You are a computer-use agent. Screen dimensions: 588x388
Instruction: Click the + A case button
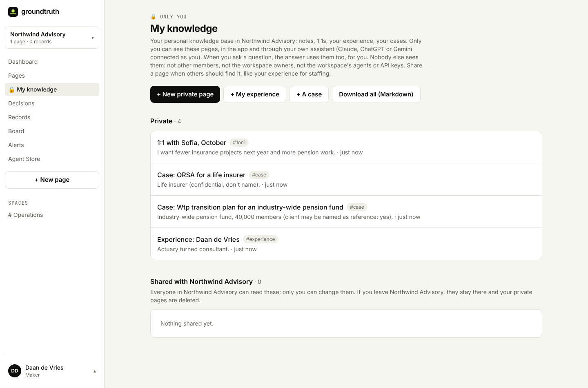click(309, 94)
